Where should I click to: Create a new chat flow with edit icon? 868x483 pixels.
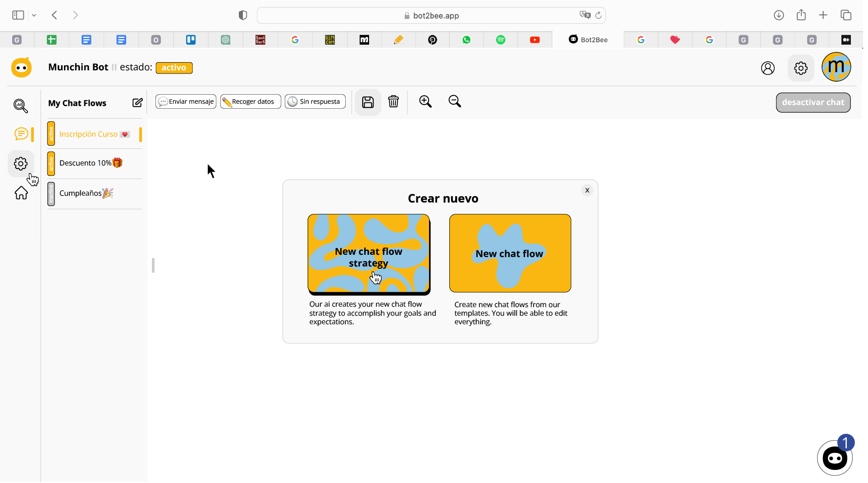tap(138, 103)
